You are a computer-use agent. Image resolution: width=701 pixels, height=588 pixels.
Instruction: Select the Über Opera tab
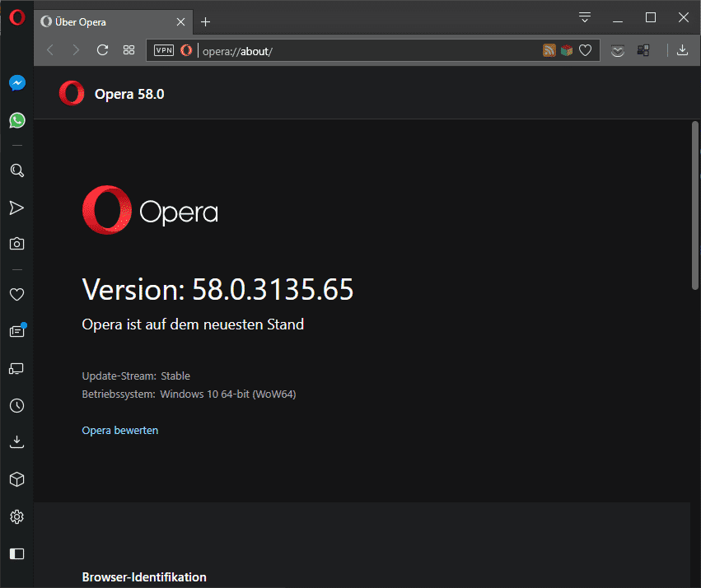[x=114, y=22]
